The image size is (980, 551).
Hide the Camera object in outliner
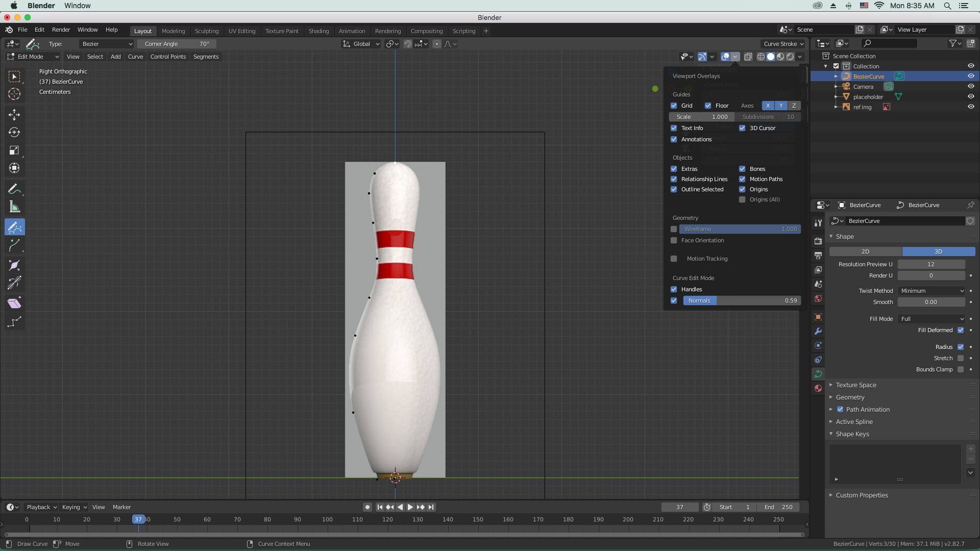971,86
